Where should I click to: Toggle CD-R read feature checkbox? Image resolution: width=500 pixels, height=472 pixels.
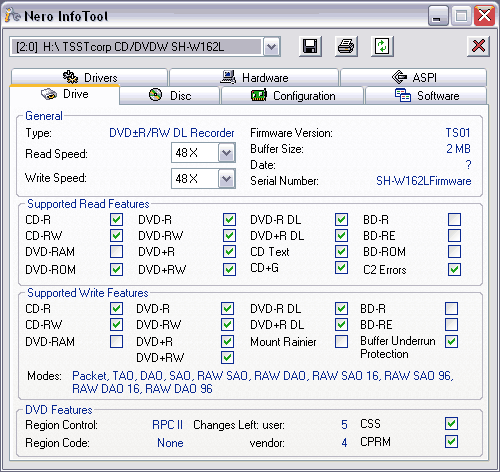coord(116,220)
